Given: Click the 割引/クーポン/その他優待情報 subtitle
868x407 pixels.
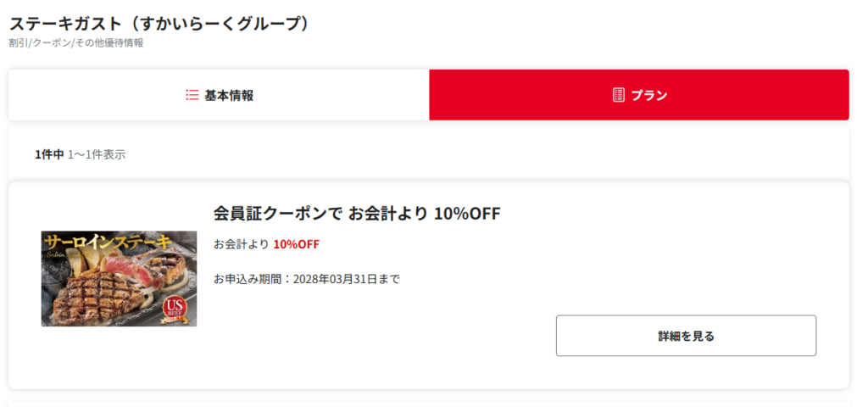Looking at the screenshot, I should [76, 42].
